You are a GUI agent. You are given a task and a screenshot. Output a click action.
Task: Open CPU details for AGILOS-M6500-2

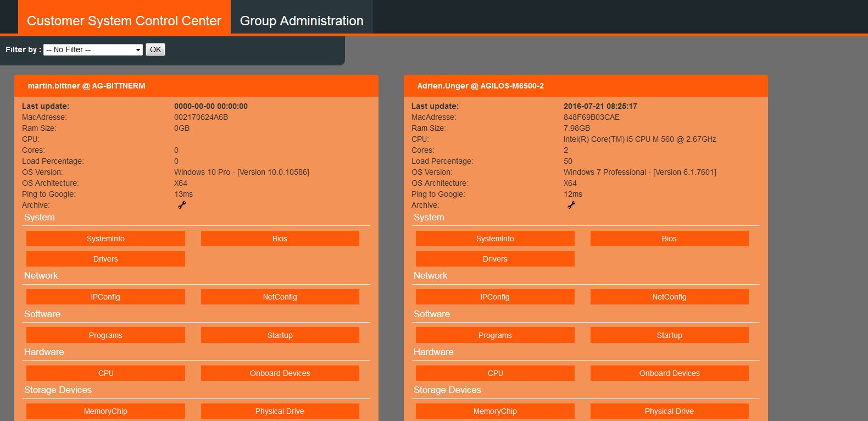(x=495, y=373)
